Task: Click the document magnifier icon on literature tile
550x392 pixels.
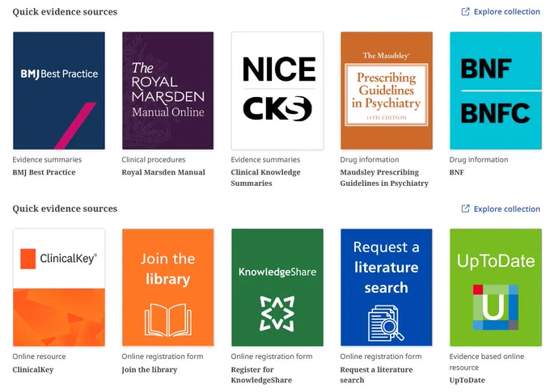Action: pyautogui.click(x=386, y=323)
